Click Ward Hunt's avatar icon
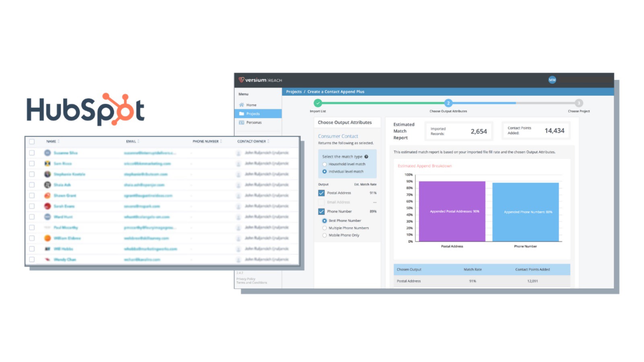Screen dimensions: 644x362 point(47,217)
